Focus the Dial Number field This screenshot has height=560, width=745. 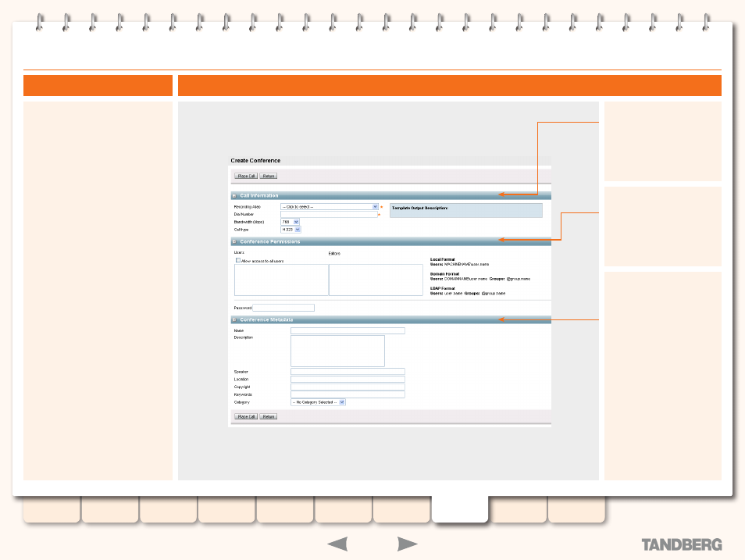[329, 215]
